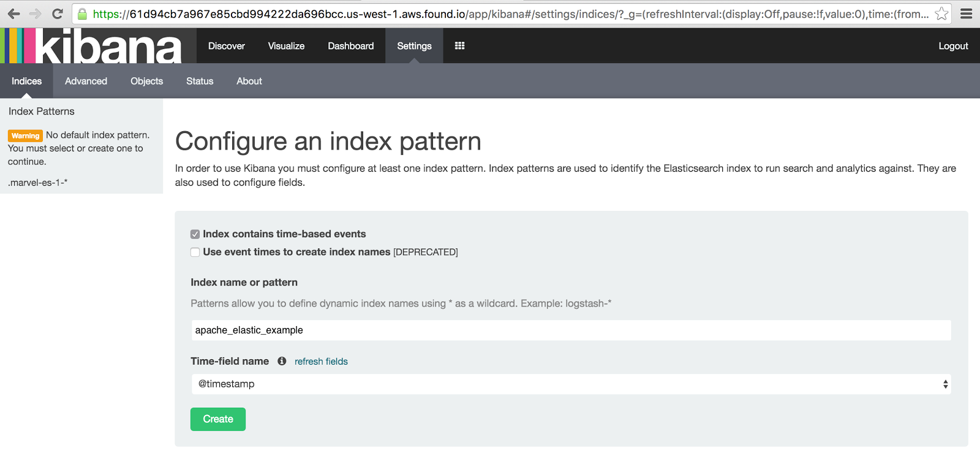
Task: Click the browser back arrow
Action: tap(13, 13)
